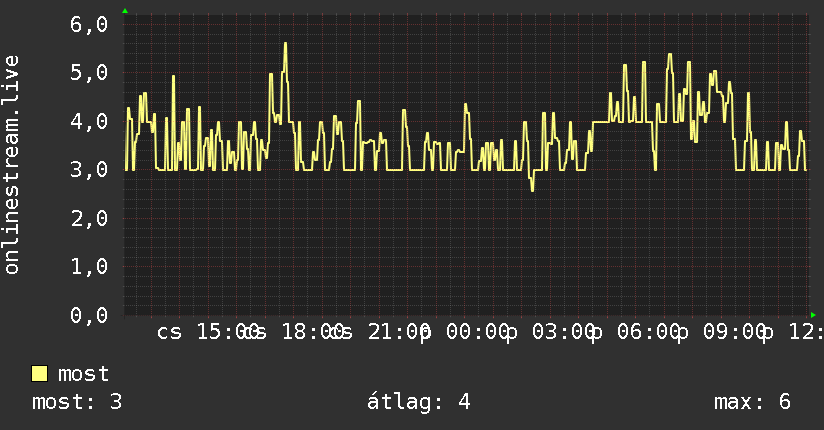Viewport: 824px width, 430px height.
Task: Click the yellow 'most' legend swatch
Action: (39, 374)
